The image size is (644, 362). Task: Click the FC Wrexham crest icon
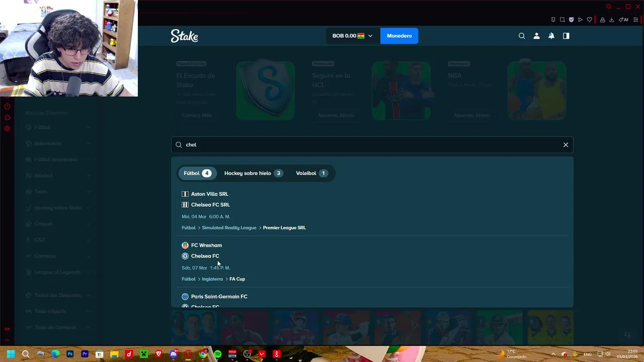(185, 245)
